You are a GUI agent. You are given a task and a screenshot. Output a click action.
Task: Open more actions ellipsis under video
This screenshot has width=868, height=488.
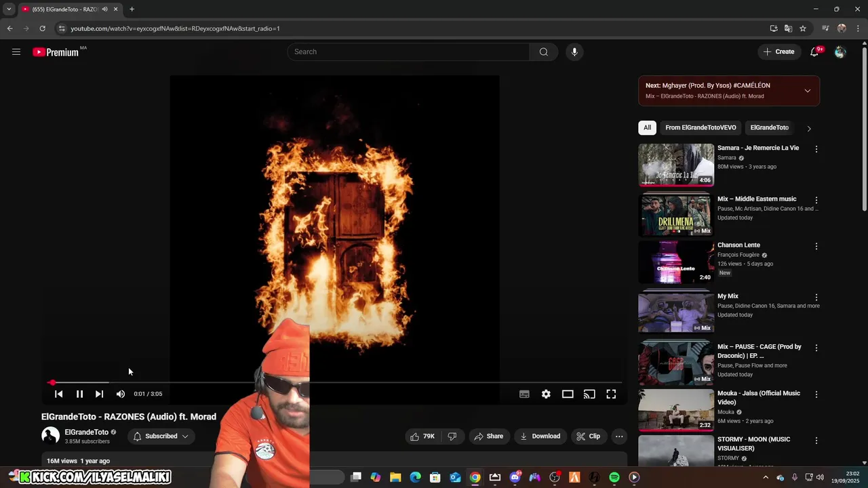(619, 436)
